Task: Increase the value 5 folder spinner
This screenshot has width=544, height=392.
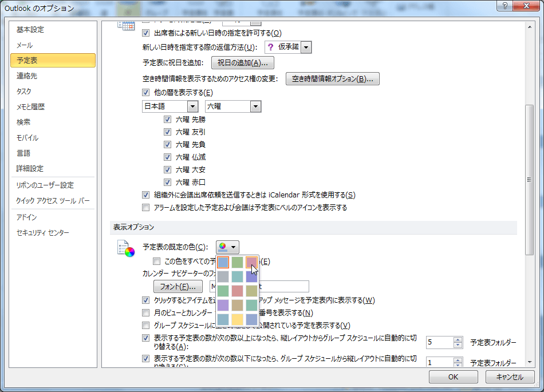Action: coord(458,340)
